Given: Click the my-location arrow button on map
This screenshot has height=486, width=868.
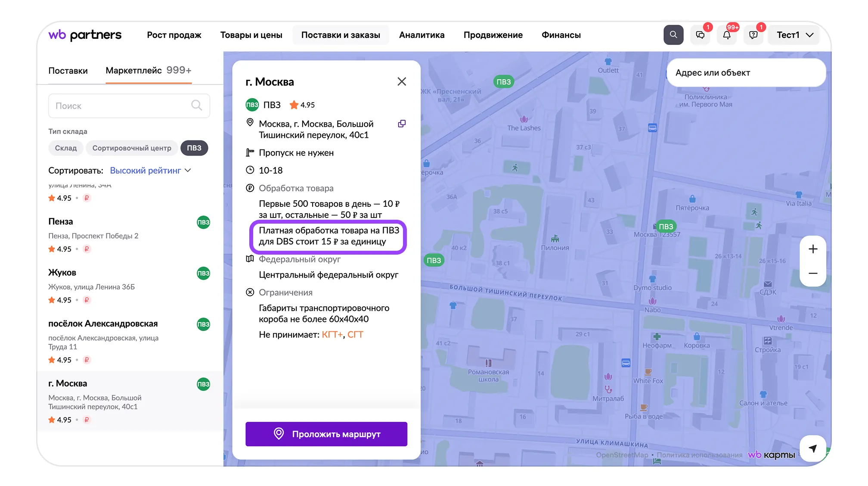Looking at the screenshot, I should tap(813, 449).
